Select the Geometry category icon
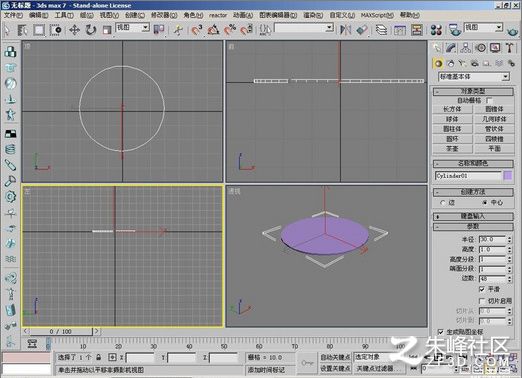 [438, 63]
